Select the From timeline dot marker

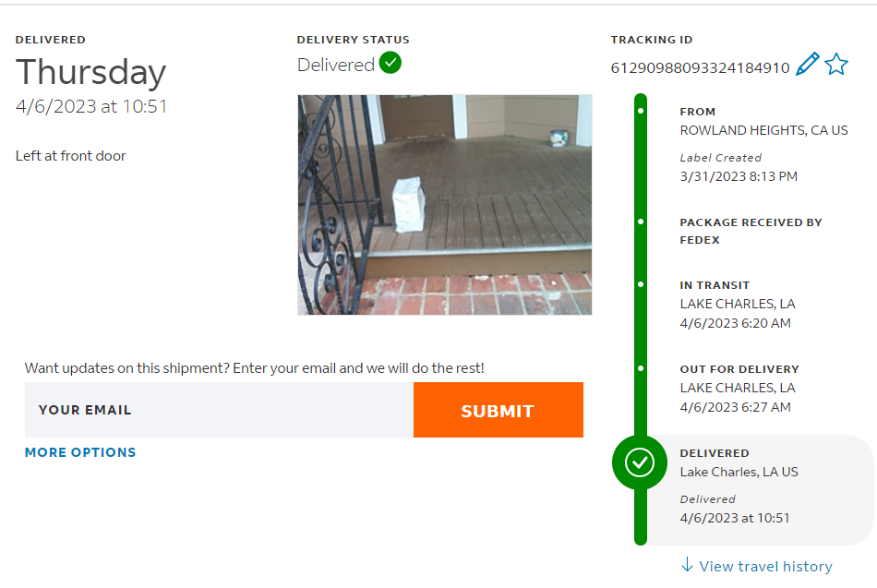pyautogui.click(x=641, y=112)
